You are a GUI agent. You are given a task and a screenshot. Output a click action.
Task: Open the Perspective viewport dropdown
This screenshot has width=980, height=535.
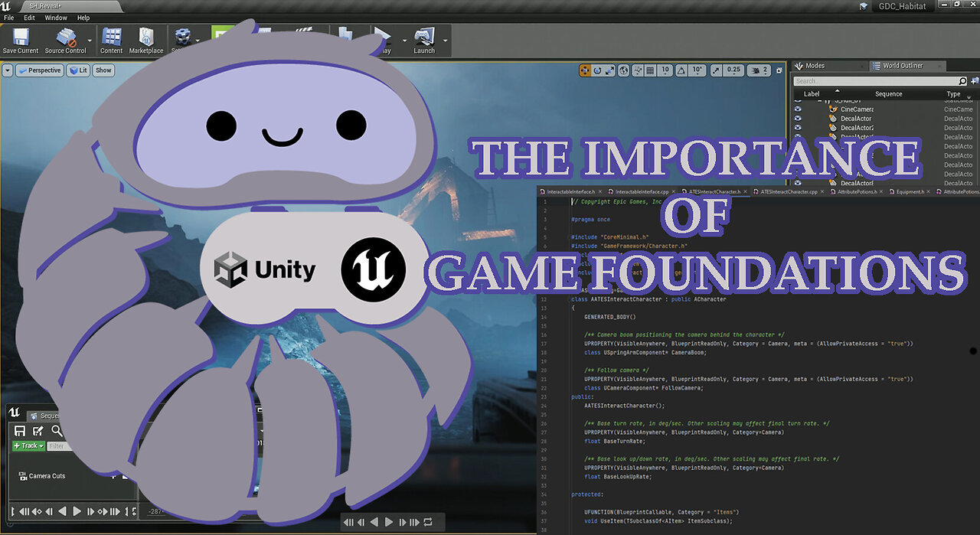point(39,70)
